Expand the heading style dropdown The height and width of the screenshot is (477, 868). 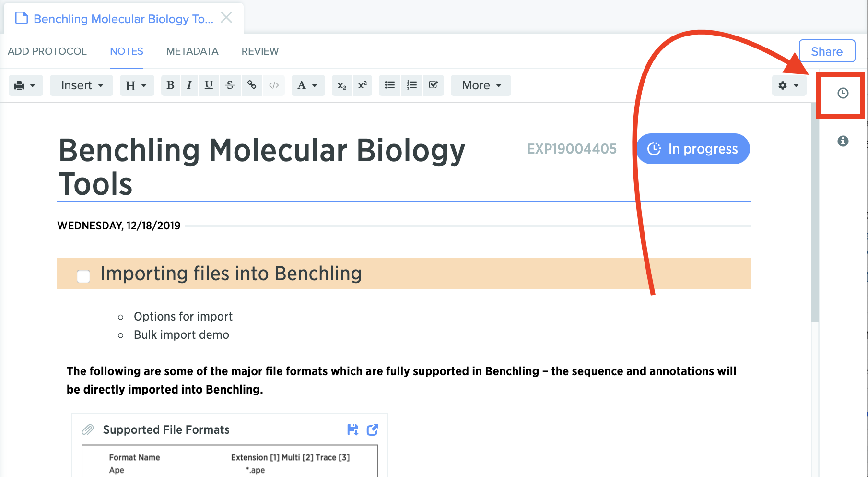137,85
